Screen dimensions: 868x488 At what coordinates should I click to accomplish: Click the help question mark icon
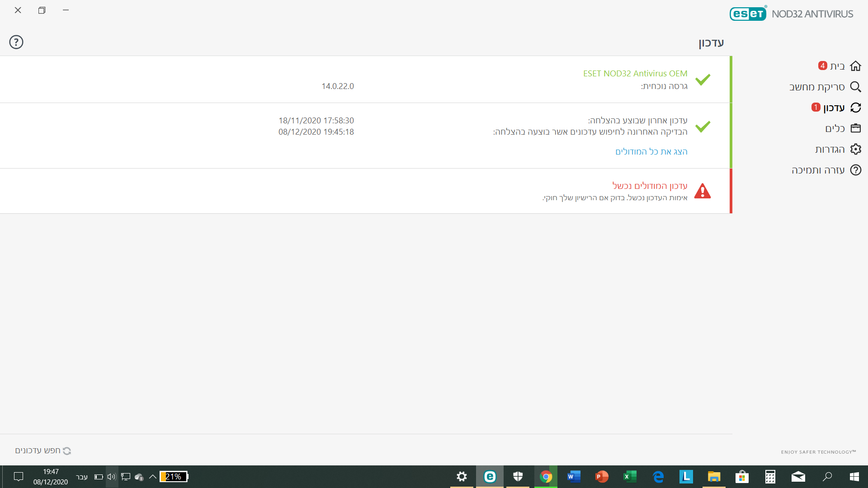pyautogui.click(x=16, y=42)
